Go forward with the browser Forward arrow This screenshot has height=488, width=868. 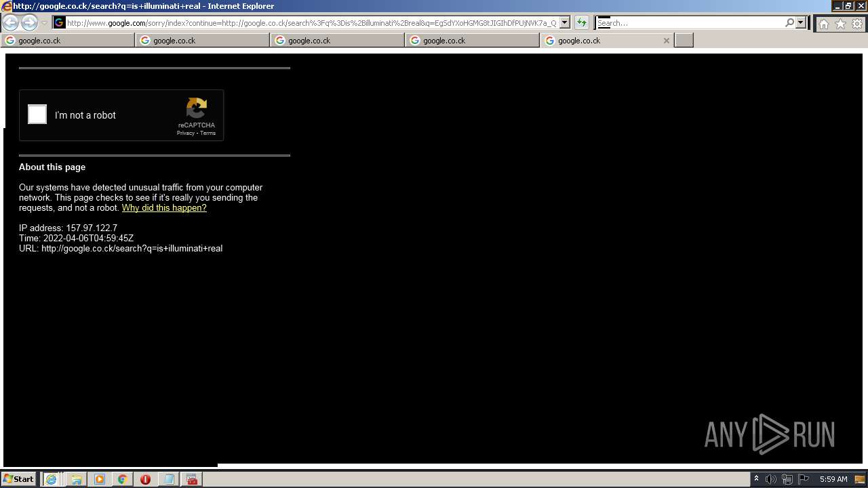tap(29, 22)
